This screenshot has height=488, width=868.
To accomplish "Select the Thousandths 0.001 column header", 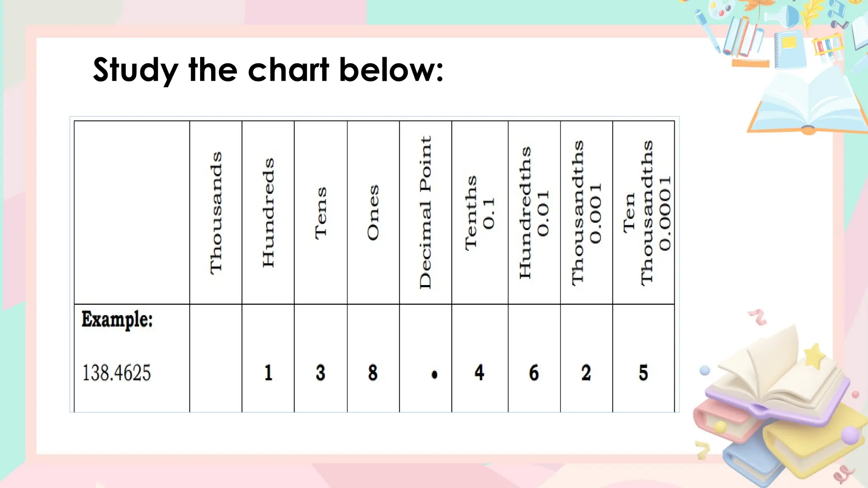I will click(586, 213).
